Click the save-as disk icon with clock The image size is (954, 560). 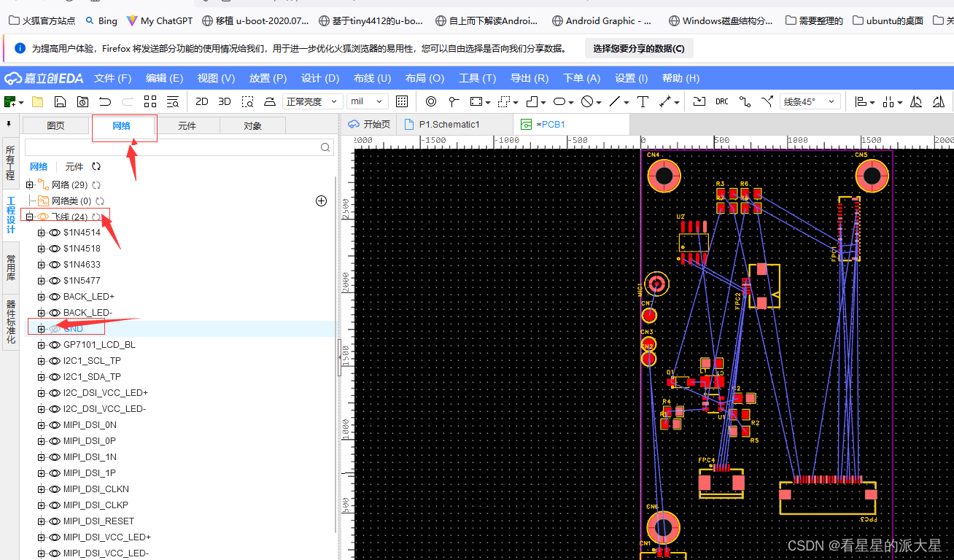82,101
